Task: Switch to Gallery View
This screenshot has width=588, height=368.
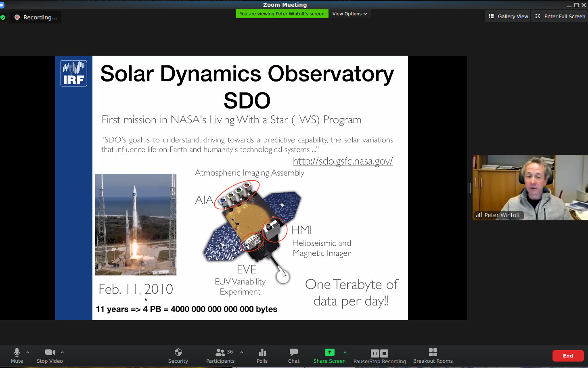Action: click(x=508, y=16)
